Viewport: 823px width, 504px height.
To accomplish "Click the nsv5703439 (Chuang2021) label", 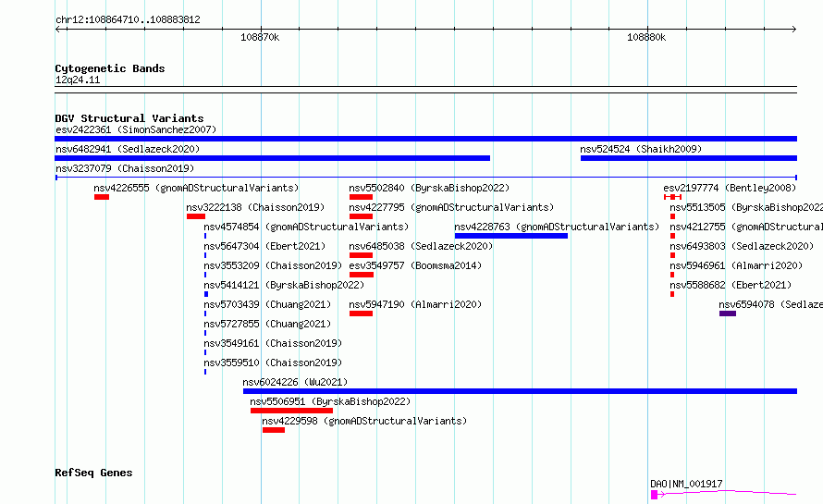I will tap(267, 304).
